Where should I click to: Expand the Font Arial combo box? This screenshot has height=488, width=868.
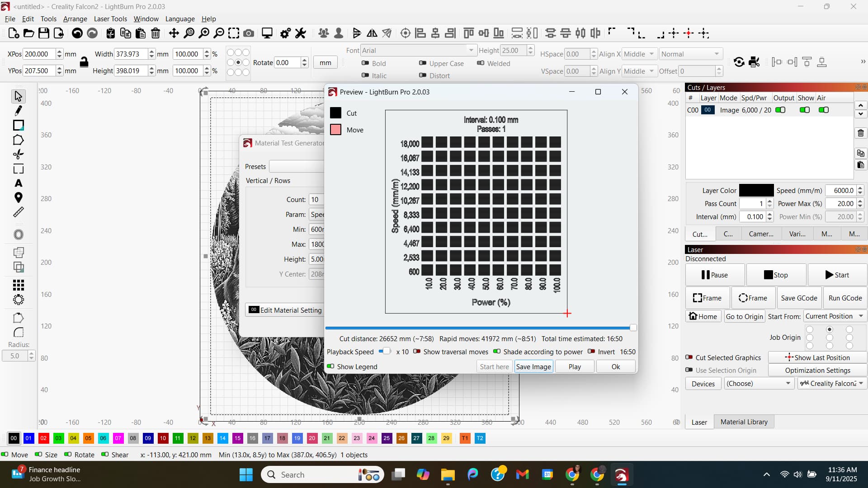pyautogui.click(x=471, y=50)
